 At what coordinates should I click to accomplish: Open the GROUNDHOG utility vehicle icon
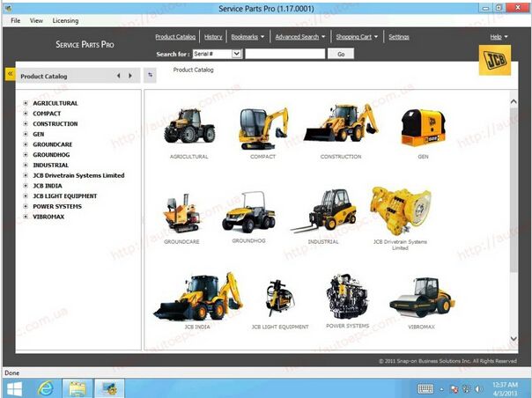coord(249,211)
